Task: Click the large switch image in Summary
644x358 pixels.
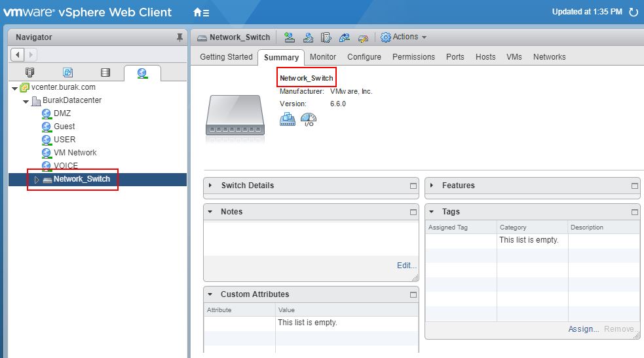Action: tap(235, 115)
